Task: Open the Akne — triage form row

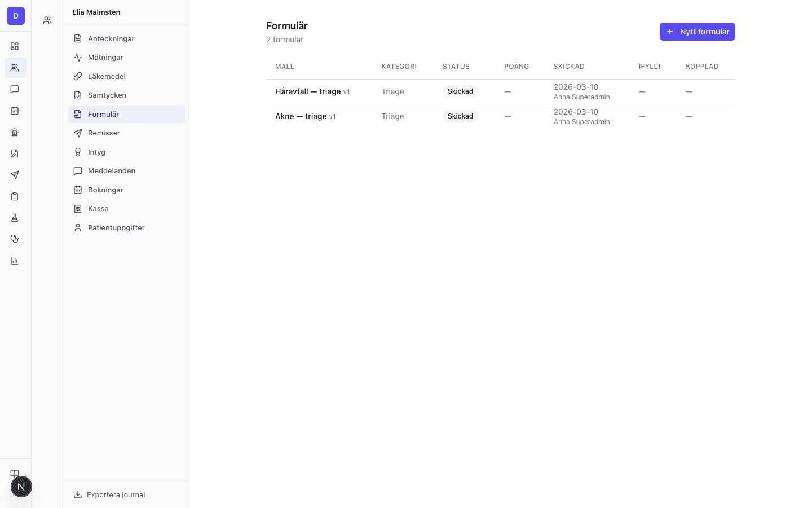Action: pos(301,116)
